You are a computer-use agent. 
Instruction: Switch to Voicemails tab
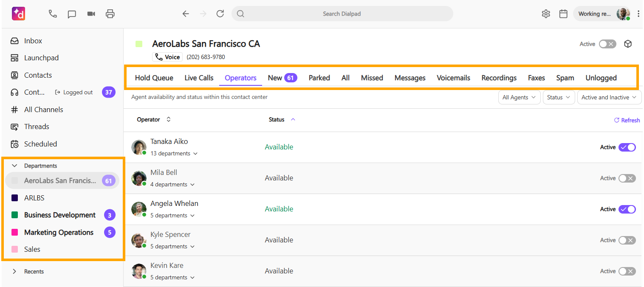(453, 78)
